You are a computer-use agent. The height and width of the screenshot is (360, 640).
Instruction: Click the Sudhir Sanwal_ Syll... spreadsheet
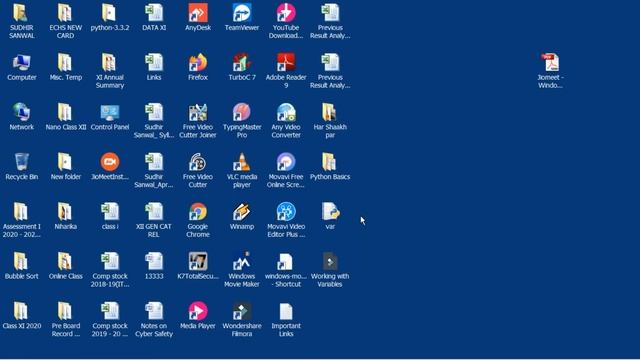(154, 113)
